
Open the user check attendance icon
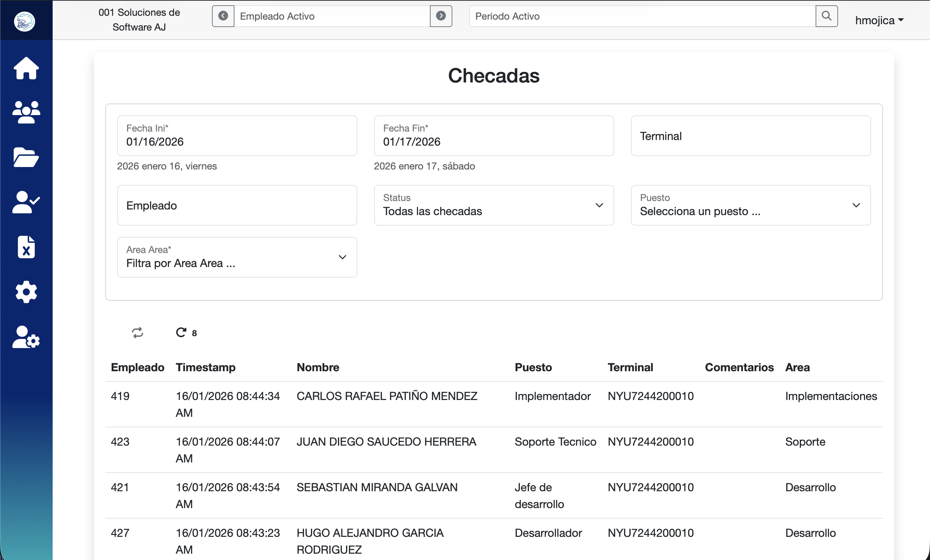tap(26, 202)
